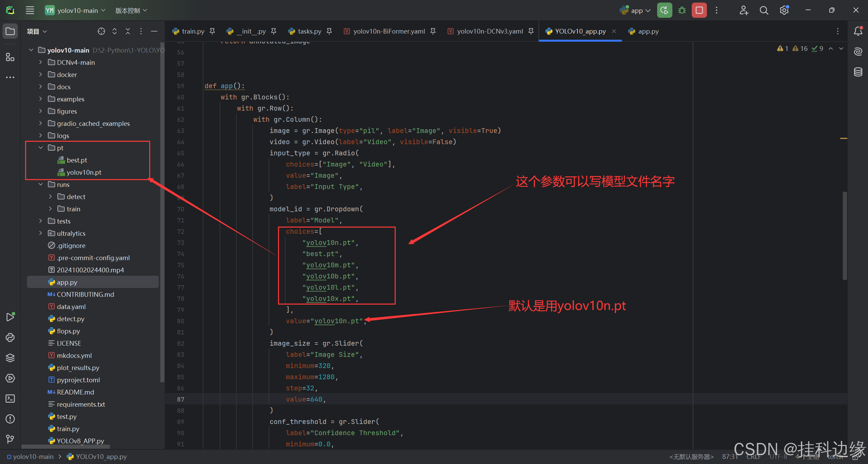Open the Python Packages layers icon
The height and width of the screenshot is (464, 868).
10,358
